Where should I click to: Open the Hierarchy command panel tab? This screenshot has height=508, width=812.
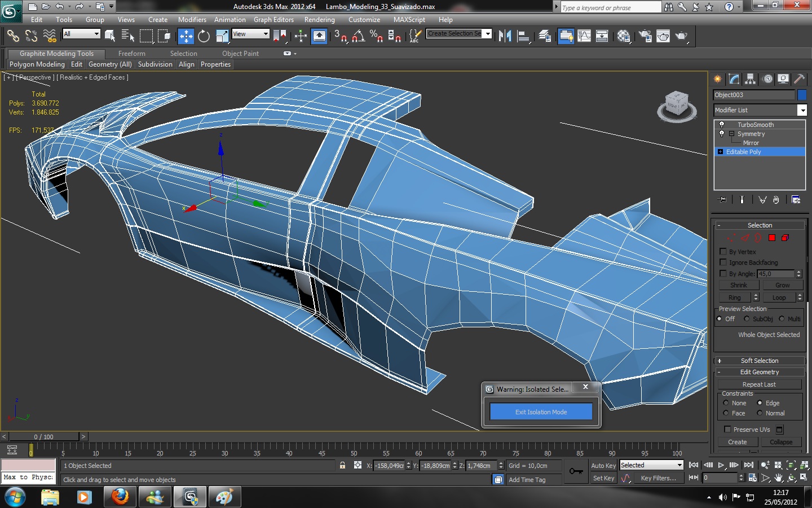750,79
